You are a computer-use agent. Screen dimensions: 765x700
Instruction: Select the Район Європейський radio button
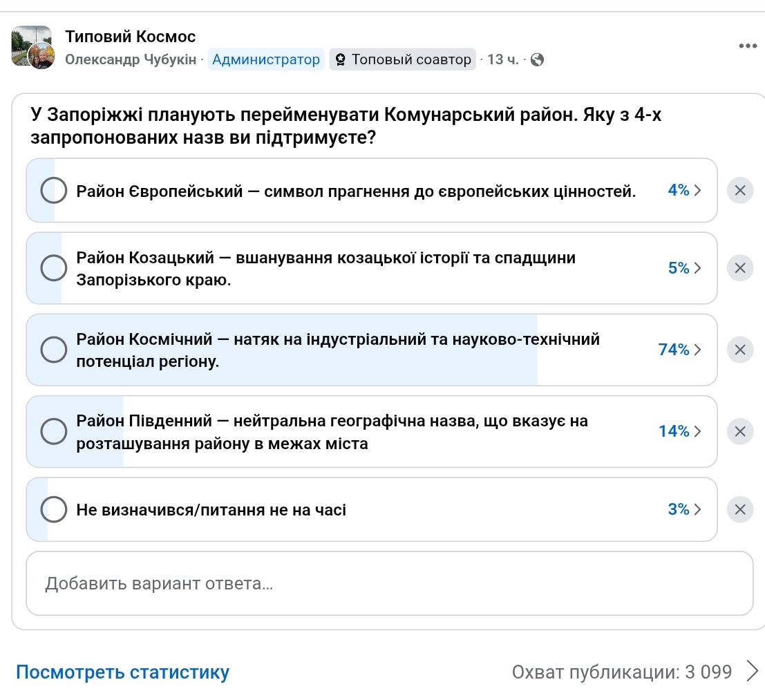[54, 191]
